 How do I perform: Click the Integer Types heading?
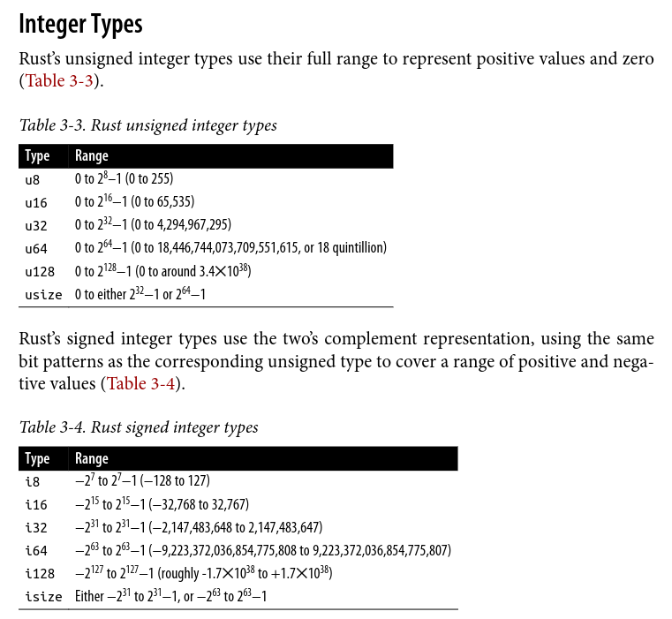pyautogui.click(x=80, y=24)
